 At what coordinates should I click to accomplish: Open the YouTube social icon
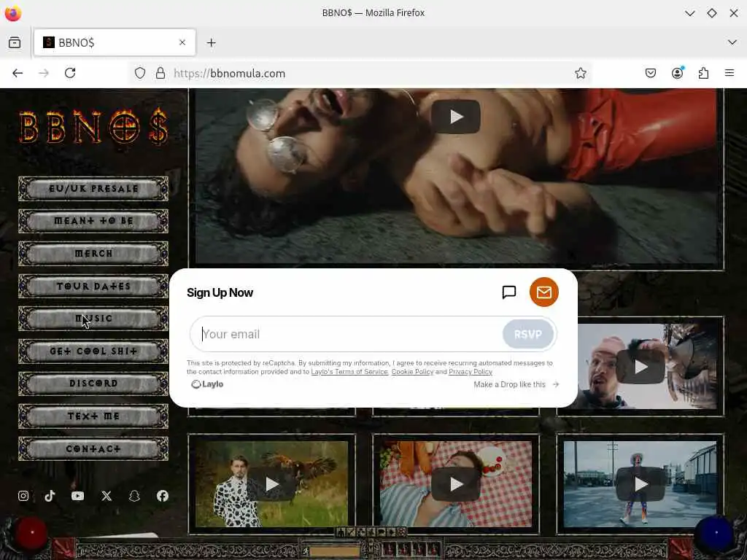[x=77, y=496]
